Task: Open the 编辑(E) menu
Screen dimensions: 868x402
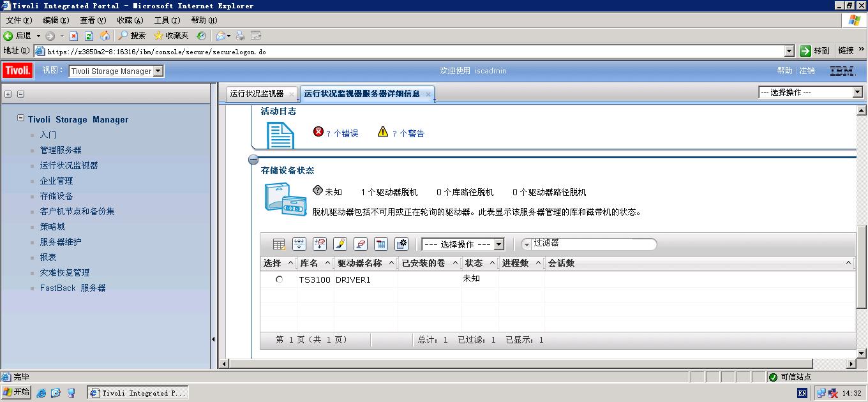Action: point(56,20)
